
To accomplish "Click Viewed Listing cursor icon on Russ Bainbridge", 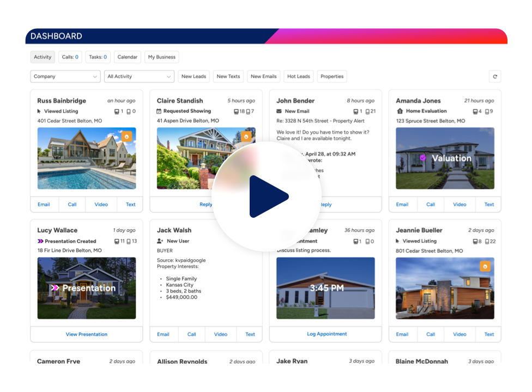I will 39,112.
